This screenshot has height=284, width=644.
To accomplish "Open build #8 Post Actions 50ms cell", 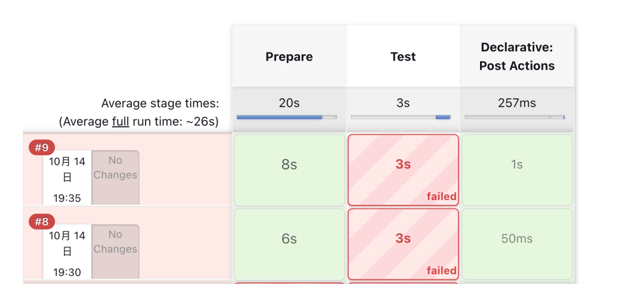I will [517, 244].
